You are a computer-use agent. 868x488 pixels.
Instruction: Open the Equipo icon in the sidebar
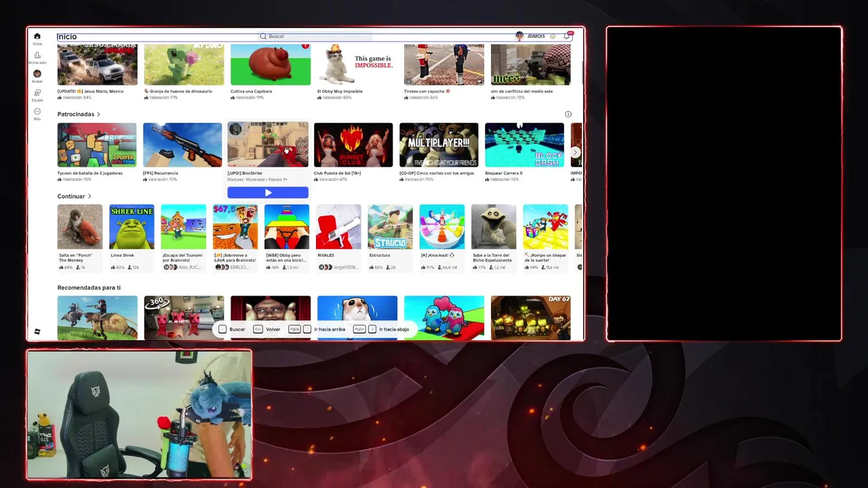click(x=37, y=93)
